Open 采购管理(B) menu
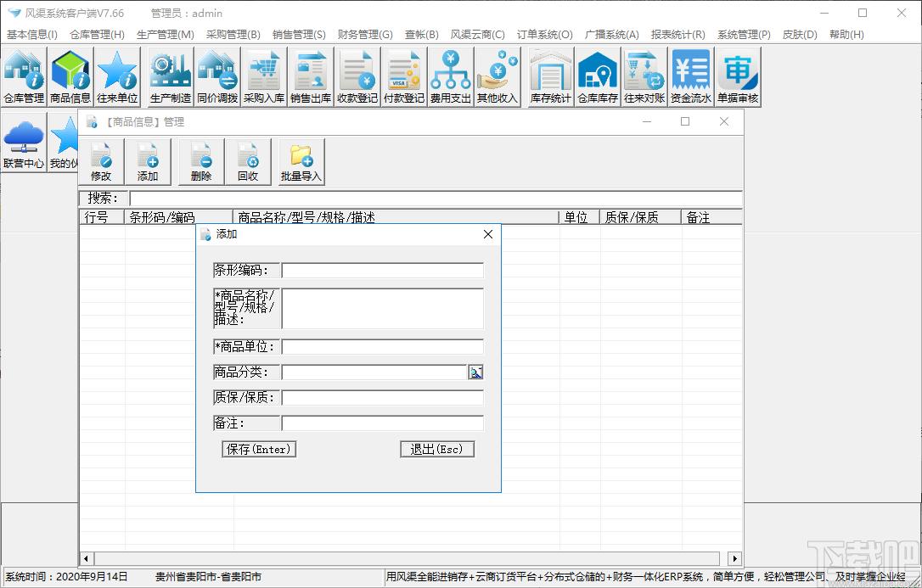Screen dimensions: 922x588 233,35
